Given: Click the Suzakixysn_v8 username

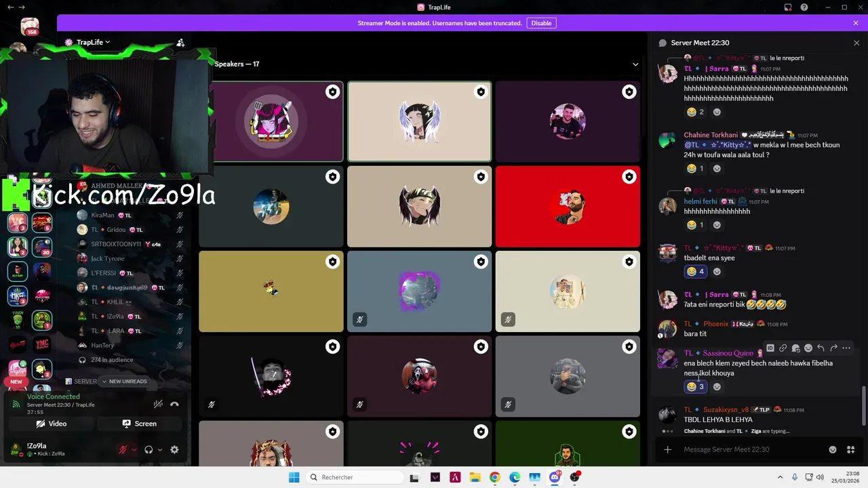Looking at the screenshot, I should (726, 409).
